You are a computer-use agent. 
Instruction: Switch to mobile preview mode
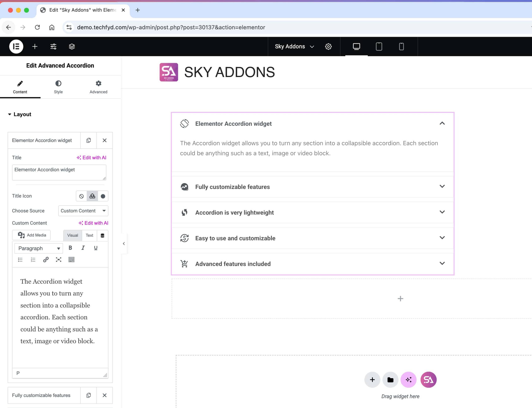[401, 46]
